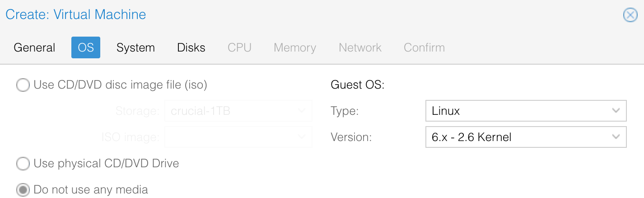The width and height of the screenshot is (644, 198).
Task: Go to the Disks tab
Action: [191, 47]
